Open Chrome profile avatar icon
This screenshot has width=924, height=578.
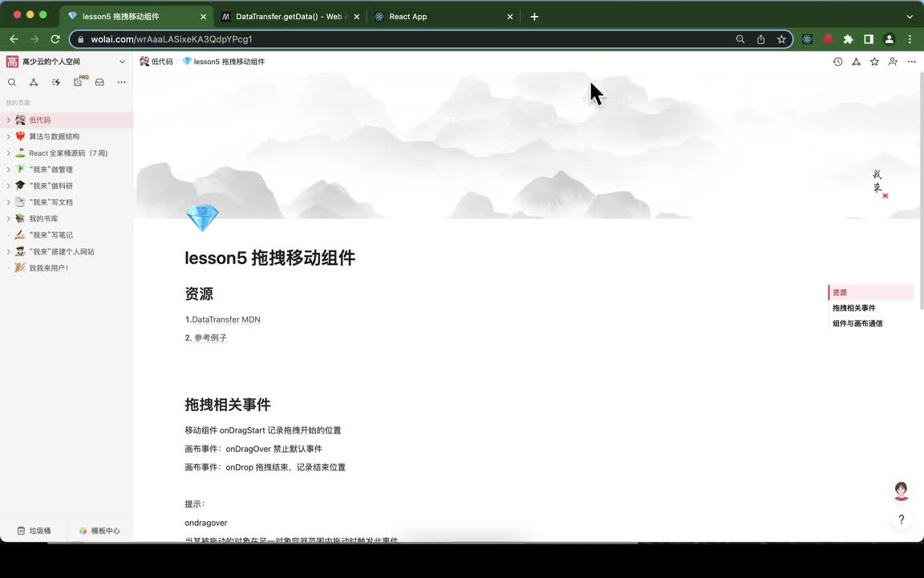point(890,39)
